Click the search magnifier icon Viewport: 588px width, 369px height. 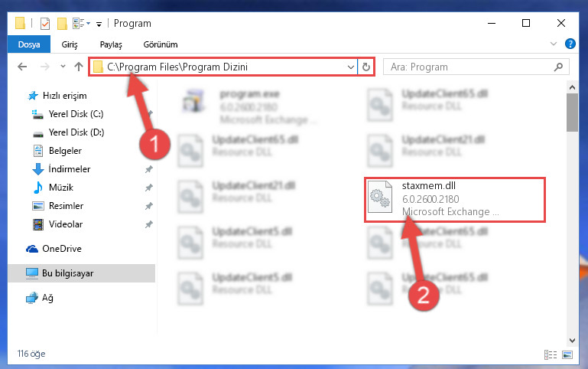pos(558,67)
